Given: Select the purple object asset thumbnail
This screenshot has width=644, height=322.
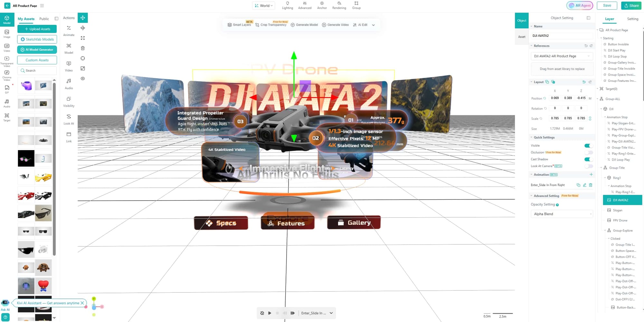Looking at the screenshot, I should 26,85.
